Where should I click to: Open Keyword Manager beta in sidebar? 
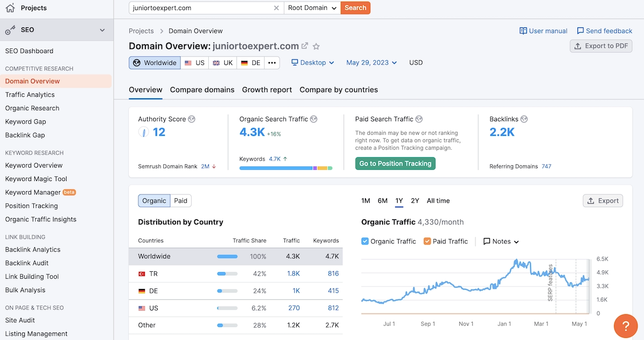click(40, 192)
